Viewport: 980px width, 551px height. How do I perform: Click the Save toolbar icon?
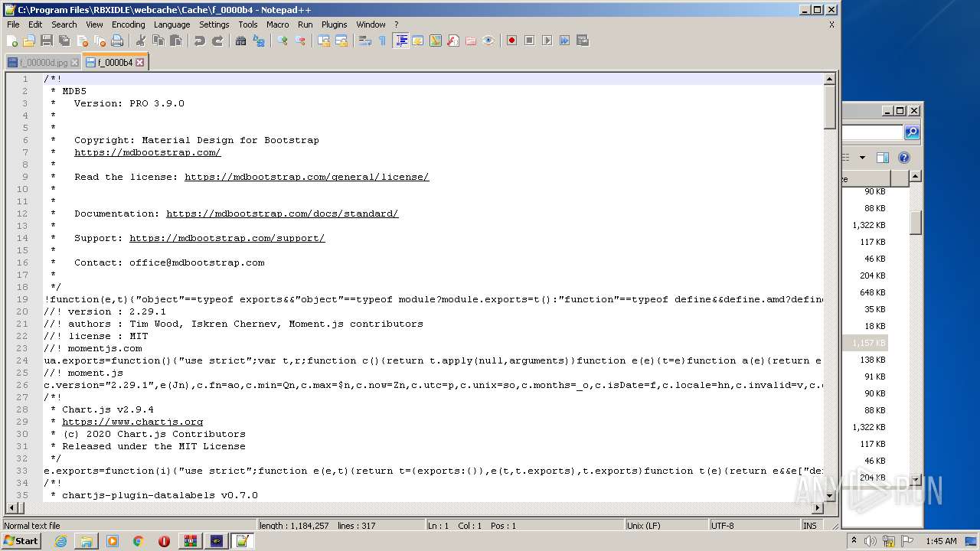tap(47, 41)
